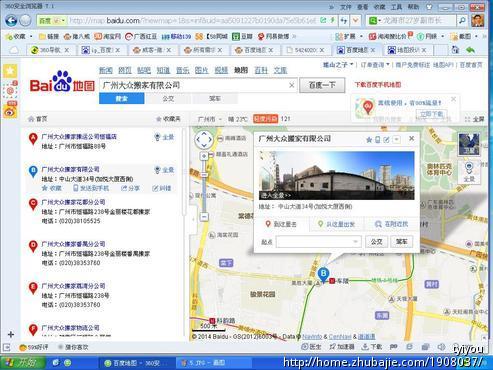
Task: Click the map pan compass control
Action: [204, 140]
